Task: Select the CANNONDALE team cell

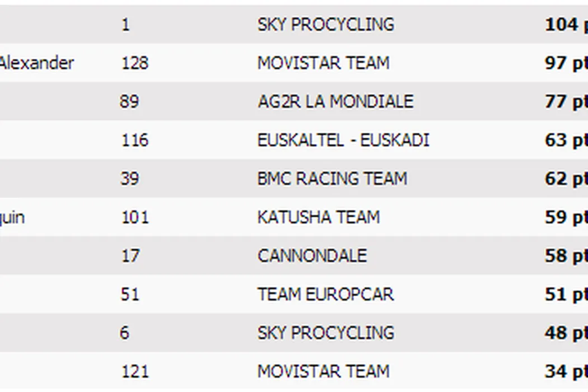Action: pyautogui.click(x=312, y=256)
